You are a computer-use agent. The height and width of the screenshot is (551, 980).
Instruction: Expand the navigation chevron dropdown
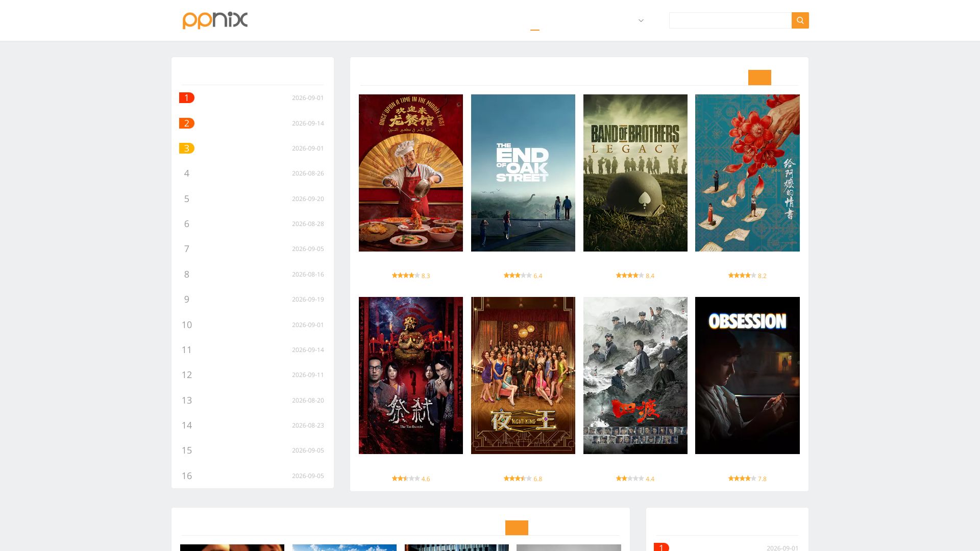point(641,20)
